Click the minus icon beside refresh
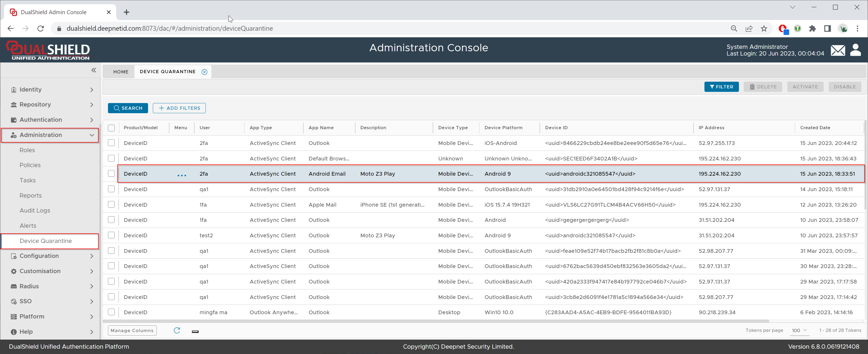 [195, 332]
